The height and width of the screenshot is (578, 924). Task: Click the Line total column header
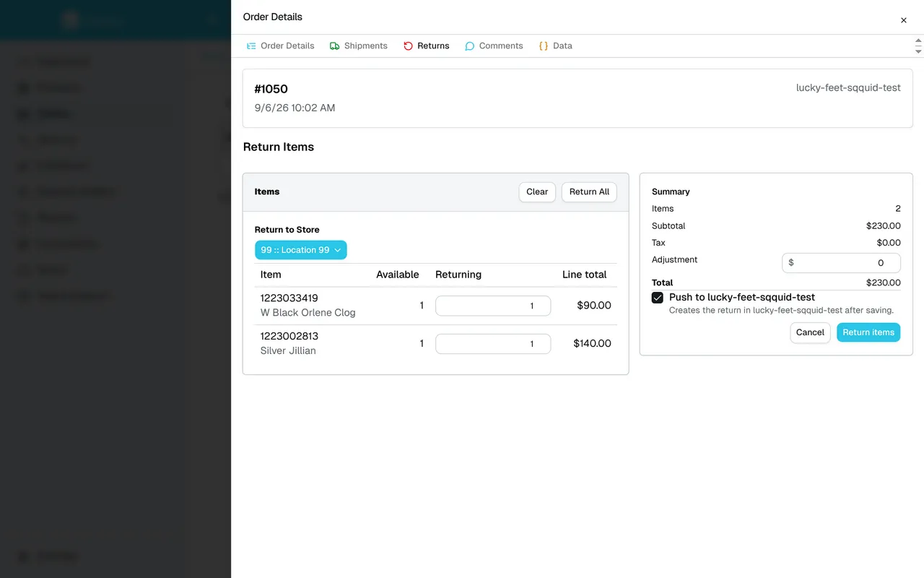585,275
